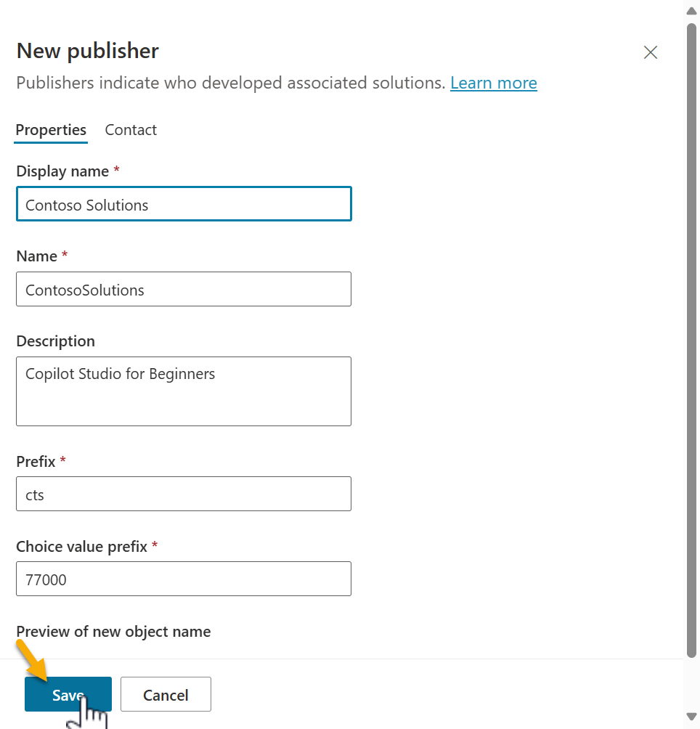The image size is (700, 729).
Task: Switch to the Contact tab
Action: coord(131,130)
